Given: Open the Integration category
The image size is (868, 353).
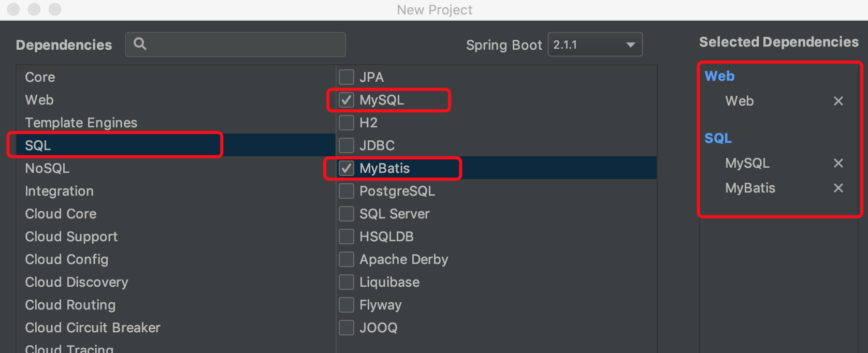Looking at the screenshot, I should tap(176, 191).
